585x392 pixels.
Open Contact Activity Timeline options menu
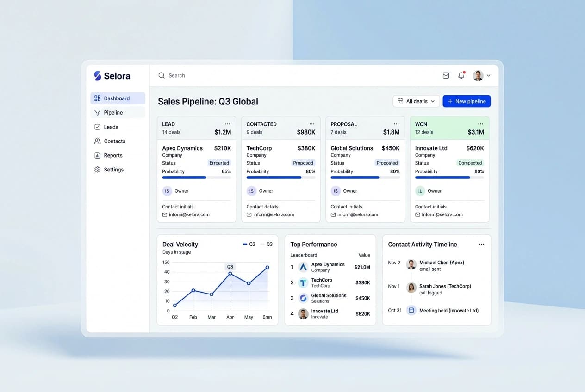click(481, 244)
